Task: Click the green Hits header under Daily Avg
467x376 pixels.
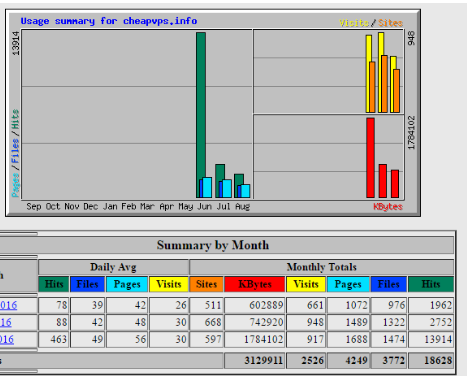Action: tap(54, 284)
